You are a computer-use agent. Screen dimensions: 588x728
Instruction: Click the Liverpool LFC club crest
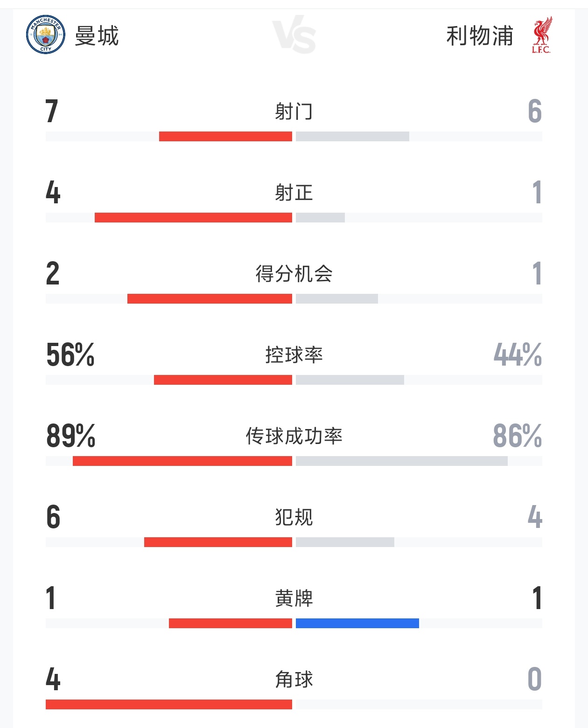pos(541,35)
